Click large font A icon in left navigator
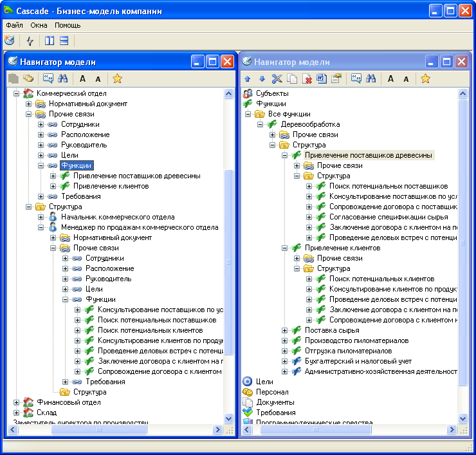 82,79
